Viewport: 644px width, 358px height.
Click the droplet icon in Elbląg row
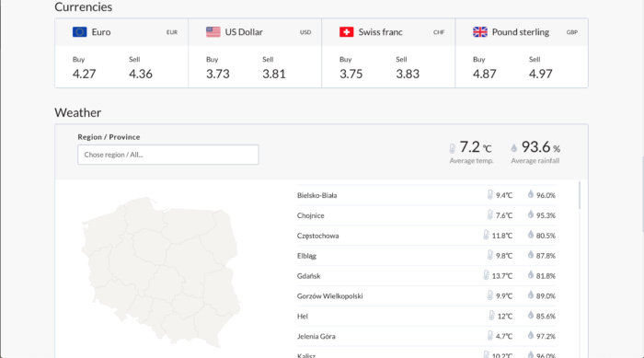pos(531,254)
